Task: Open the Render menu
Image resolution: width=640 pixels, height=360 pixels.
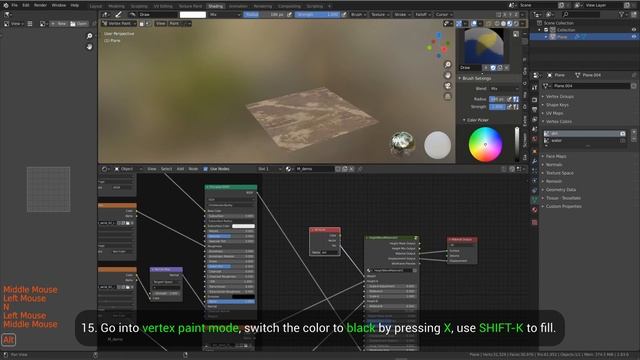Action: click(40, 5)
